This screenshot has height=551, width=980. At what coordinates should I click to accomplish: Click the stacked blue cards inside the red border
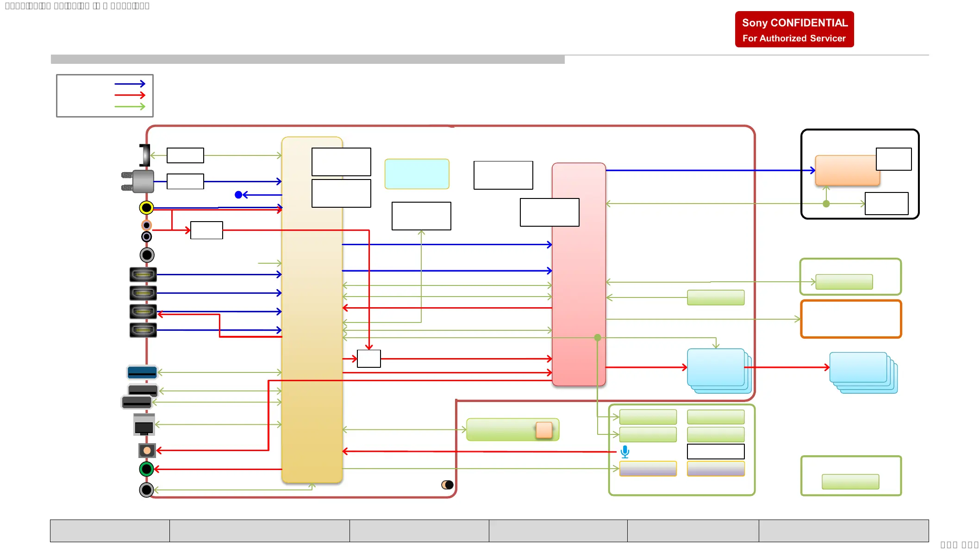coord(719,371)
